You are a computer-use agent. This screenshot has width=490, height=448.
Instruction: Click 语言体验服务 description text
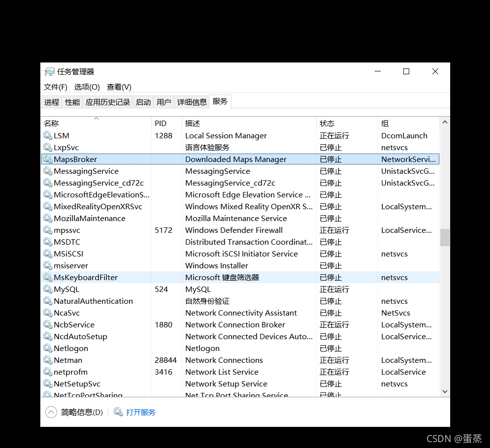pyautogui.click(x=207, y=148)
